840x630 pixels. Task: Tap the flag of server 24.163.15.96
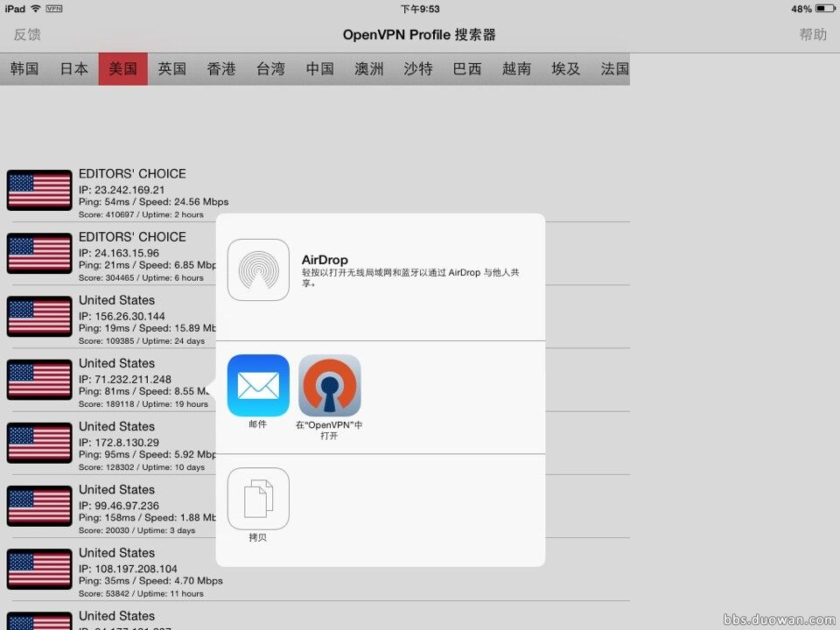(39, 254)
